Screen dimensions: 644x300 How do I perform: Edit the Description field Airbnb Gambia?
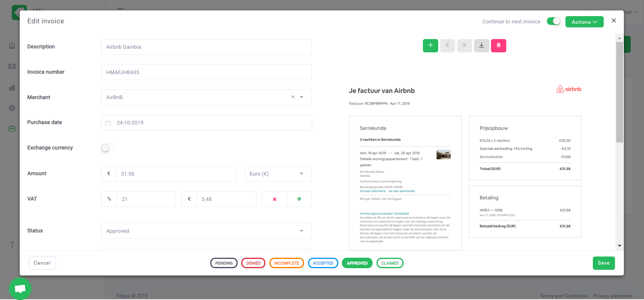coord(206,47)
